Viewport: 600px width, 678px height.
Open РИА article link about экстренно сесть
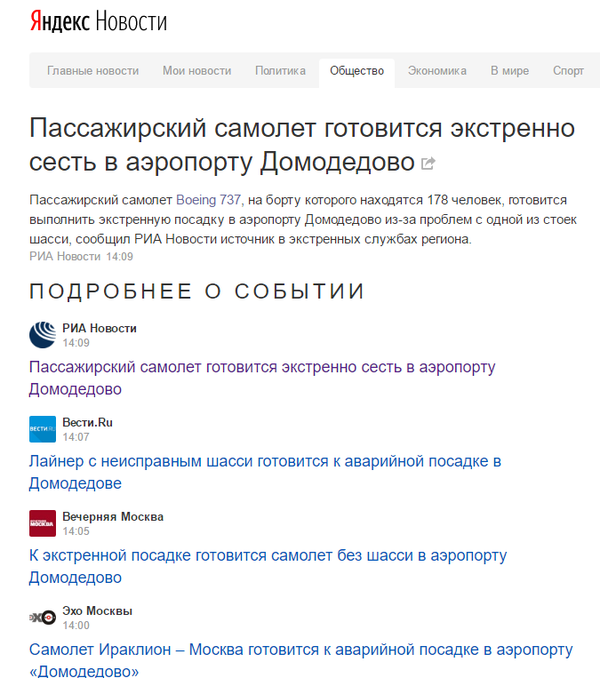point(262,378)
